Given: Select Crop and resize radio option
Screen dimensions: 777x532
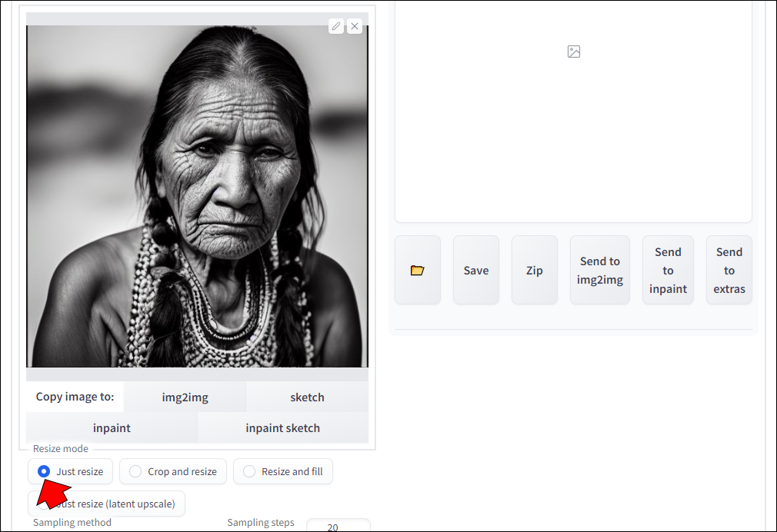Looking at the screenshot, I should 173,471.
